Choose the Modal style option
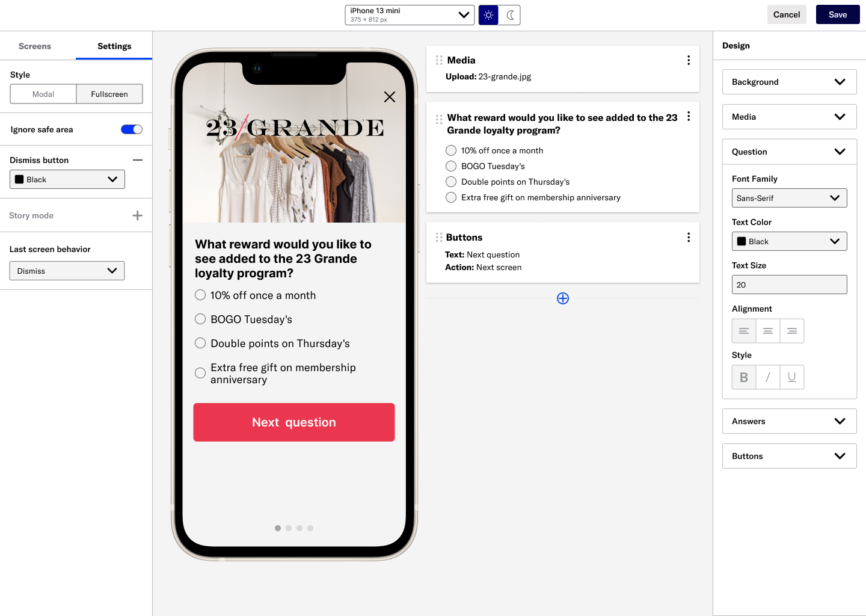The width and height of the screenshot is (866, 616). (43, 94)
